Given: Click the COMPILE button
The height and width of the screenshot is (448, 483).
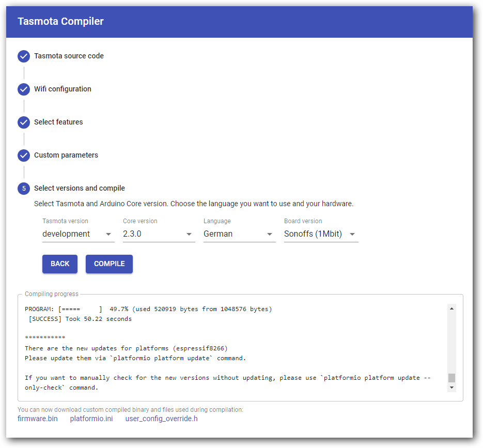Looking at the screenshot, I should click(x=109, y=264).
